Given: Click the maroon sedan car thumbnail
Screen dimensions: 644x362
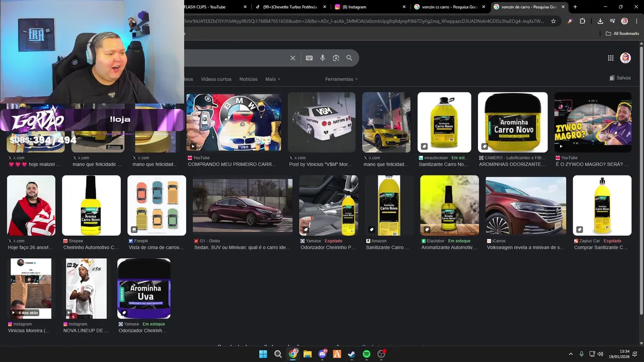Looking at the screenshot, I should click(x=243, y=205).
